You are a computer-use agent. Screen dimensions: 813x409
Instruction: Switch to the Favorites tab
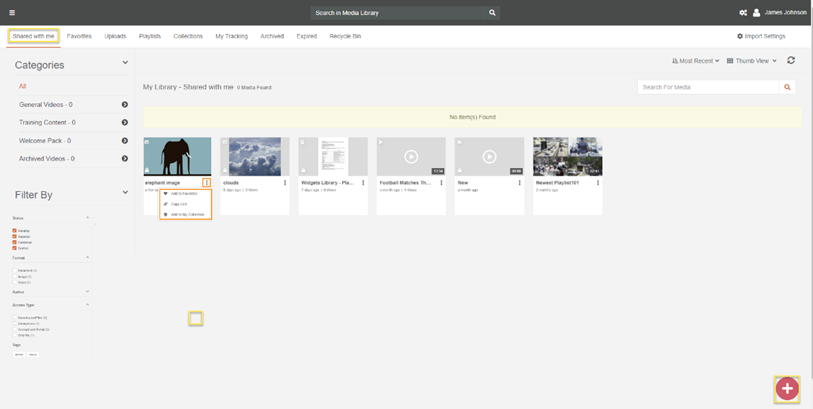[79, 36]
